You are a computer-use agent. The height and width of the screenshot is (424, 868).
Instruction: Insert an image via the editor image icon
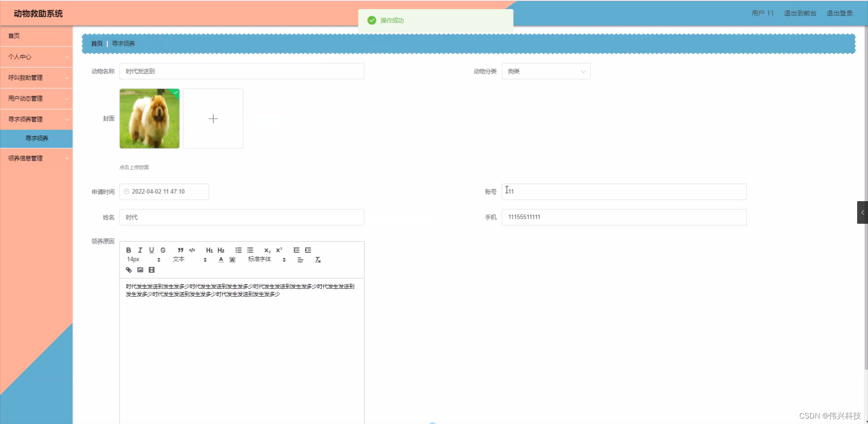coord(140,270)
